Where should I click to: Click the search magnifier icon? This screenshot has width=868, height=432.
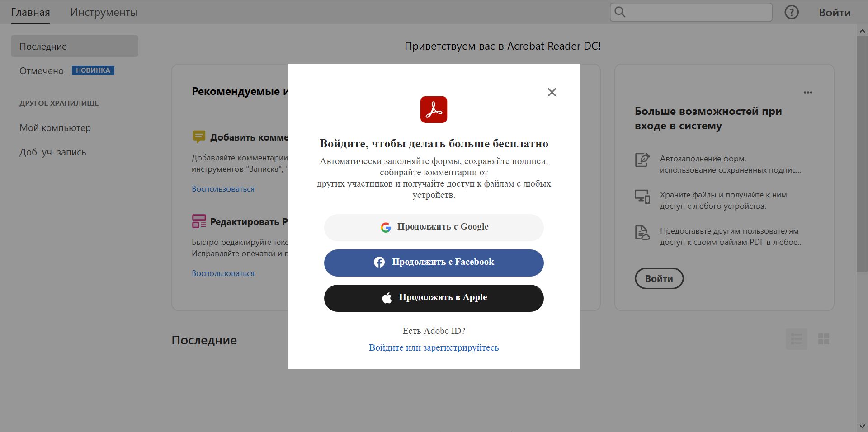point(619,12)
